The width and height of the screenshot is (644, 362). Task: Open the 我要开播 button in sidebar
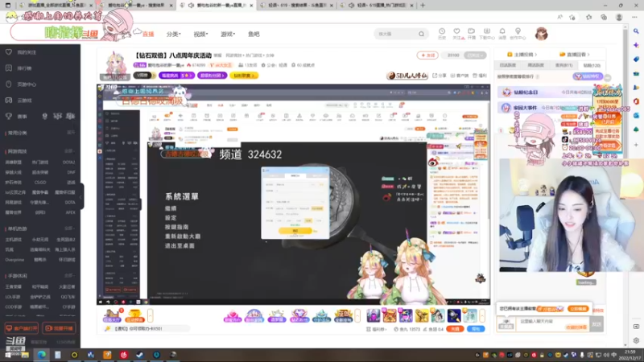pos(59,328)
